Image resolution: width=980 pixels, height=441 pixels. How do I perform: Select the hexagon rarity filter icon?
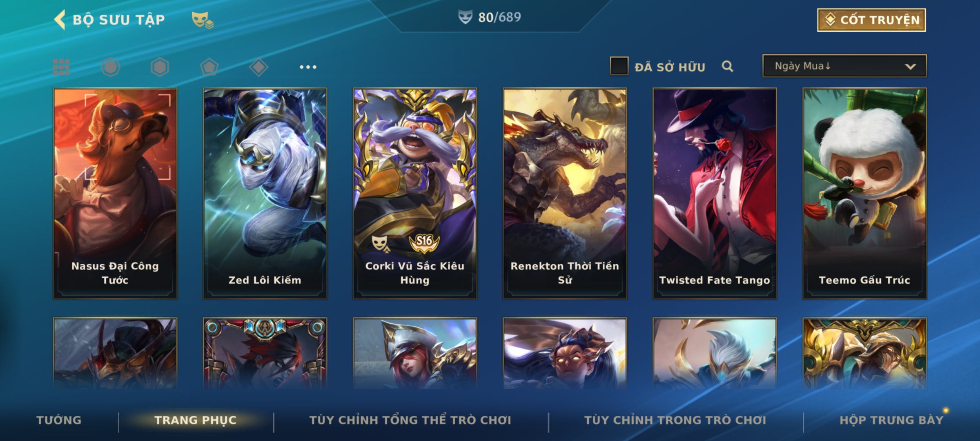tap(160, 67)
